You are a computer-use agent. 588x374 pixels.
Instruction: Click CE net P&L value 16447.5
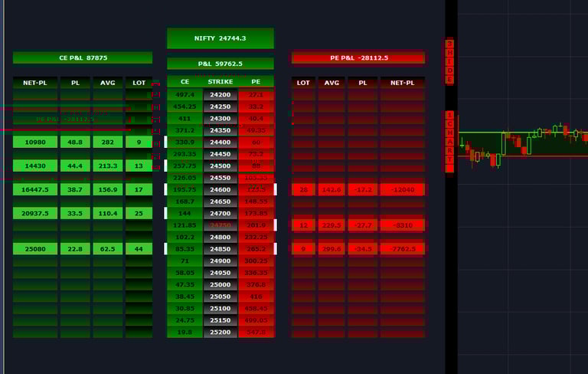click(x=35, y=189)
